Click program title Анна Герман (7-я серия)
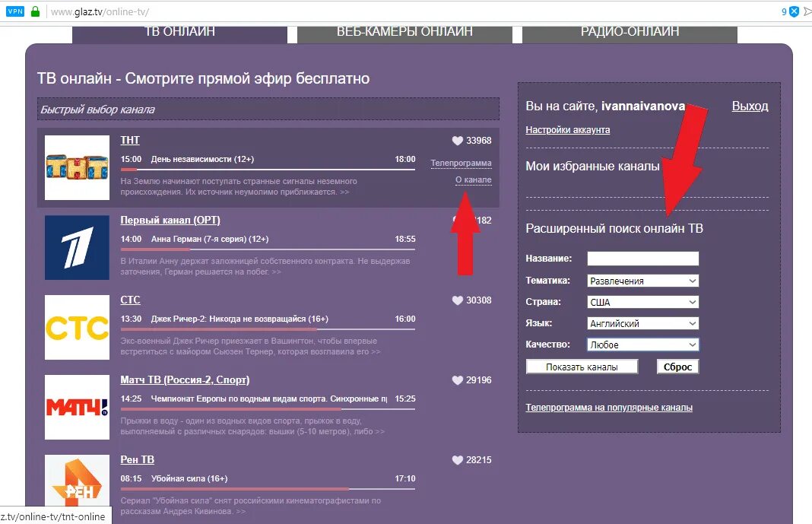Viewport: 812px width, 524px height. tap(209, 240)
